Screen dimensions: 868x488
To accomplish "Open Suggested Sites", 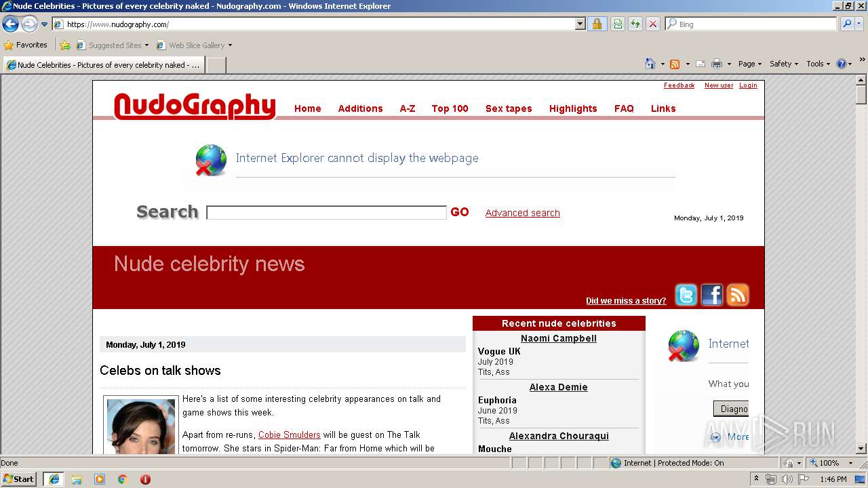I will tap(112, 45).
